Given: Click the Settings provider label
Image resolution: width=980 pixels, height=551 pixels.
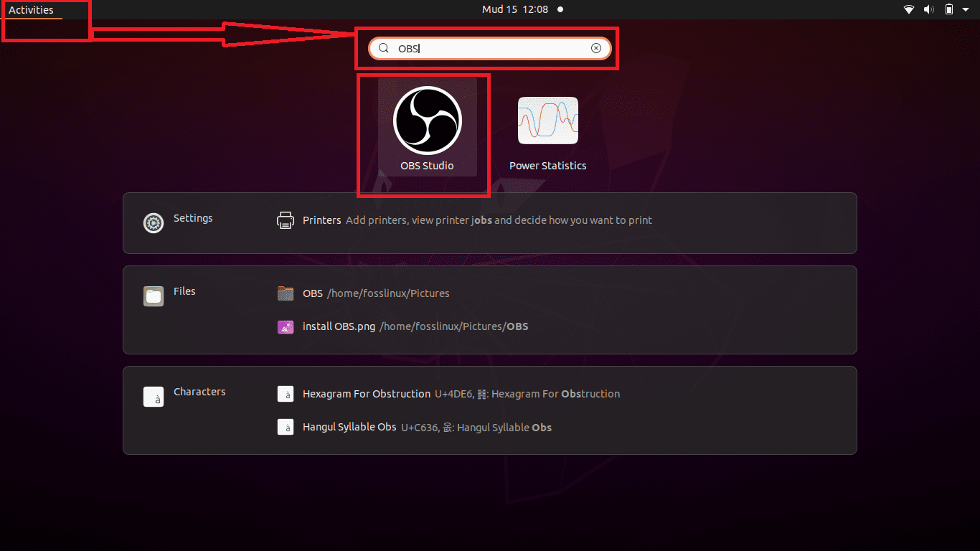Looking at the screenshot, I should click(193, 218).
